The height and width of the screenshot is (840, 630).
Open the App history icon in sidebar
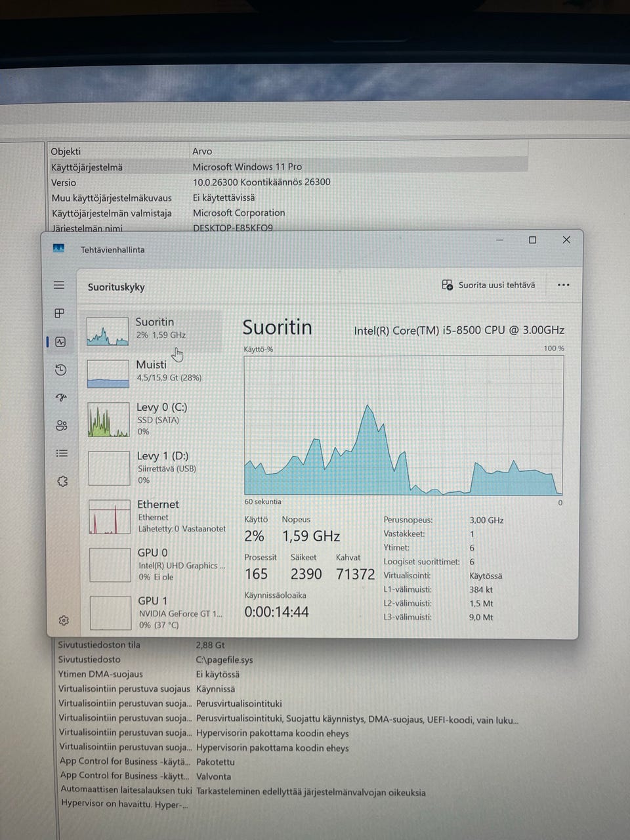coord(60,370)
